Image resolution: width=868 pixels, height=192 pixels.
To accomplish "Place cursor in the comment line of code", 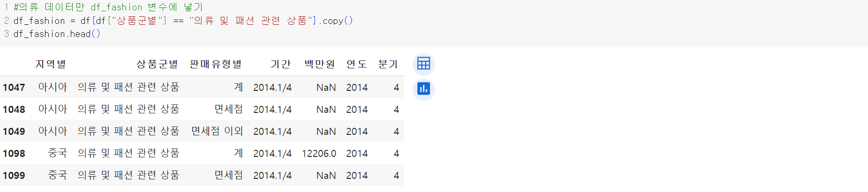I will coord(108,7).
